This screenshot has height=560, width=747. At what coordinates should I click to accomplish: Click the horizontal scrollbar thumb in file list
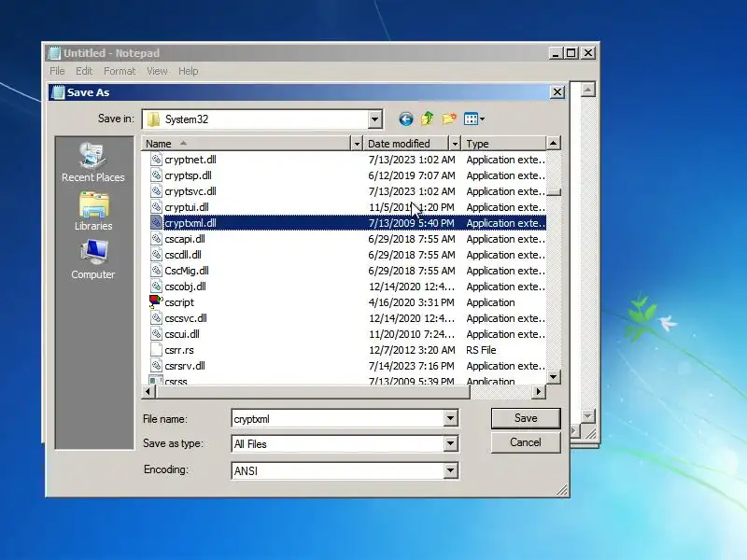pyautogui.click(x=312, y=391)
